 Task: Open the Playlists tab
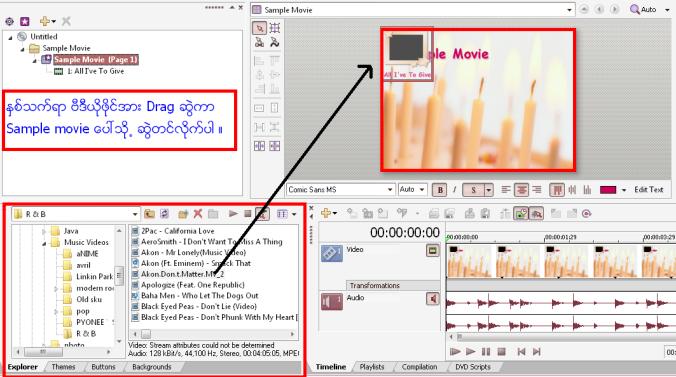[x=372, y=367]
